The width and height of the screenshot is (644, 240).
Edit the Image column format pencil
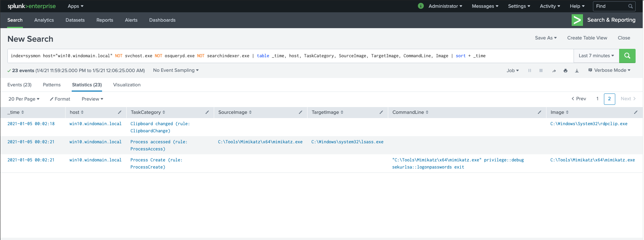point(636,112)
